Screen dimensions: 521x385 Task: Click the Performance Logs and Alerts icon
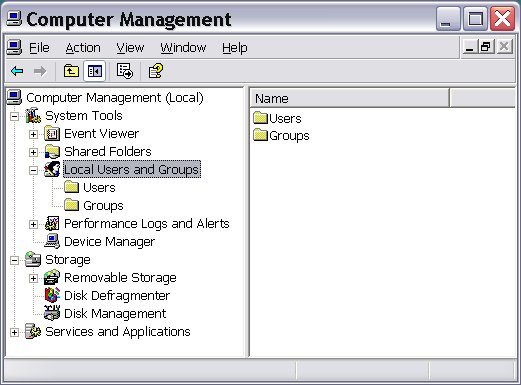52,223
